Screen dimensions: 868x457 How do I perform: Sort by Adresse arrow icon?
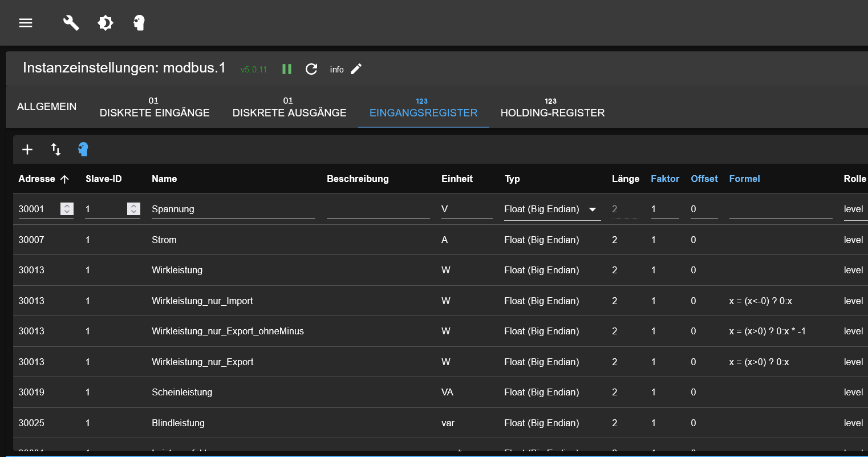(65, 179)
